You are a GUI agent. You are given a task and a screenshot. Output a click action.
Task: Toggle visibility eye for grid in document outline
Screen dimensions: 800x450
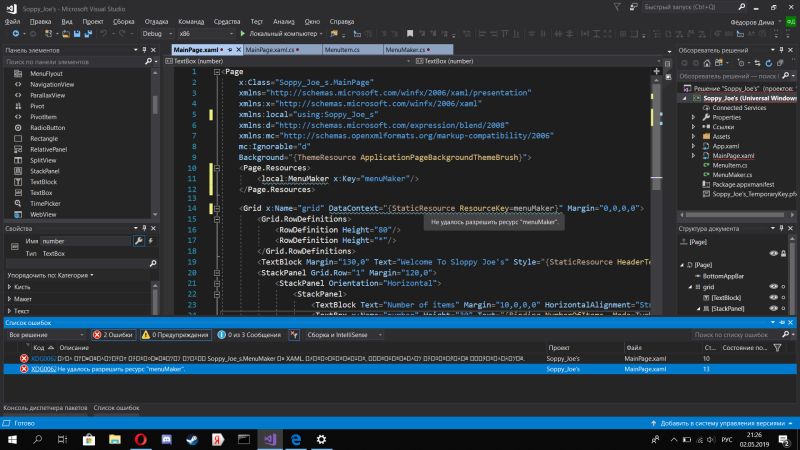773,287
